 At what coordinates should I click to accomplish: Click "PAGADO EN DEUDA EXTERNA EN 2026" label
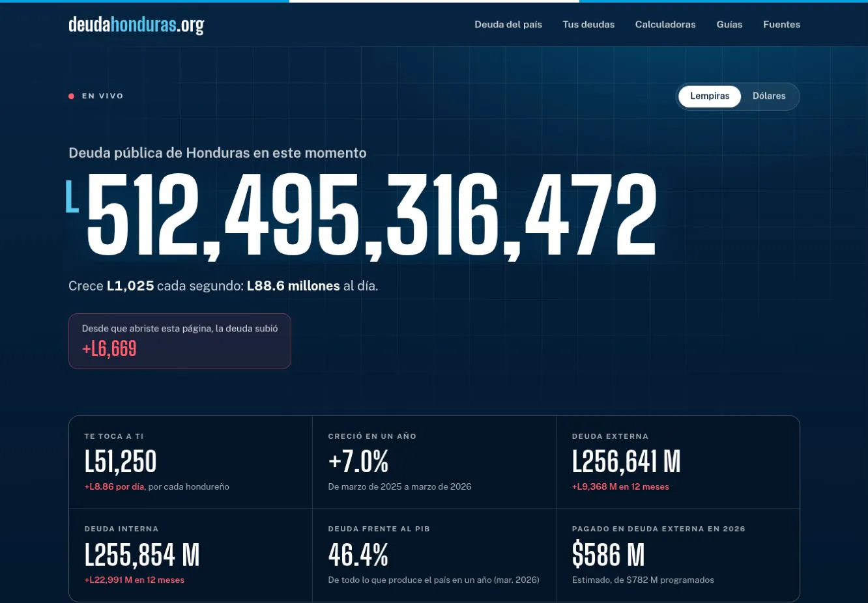(x=659, y=529)
